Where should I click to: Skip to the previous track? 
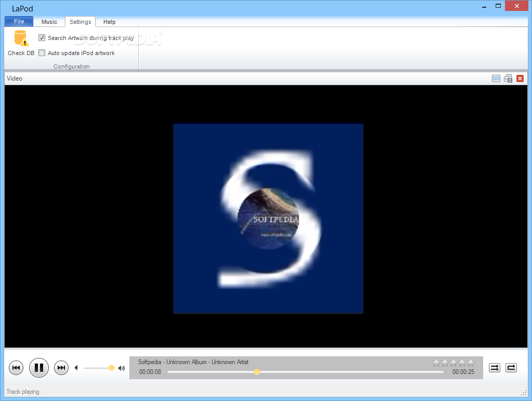pos(16,368)
